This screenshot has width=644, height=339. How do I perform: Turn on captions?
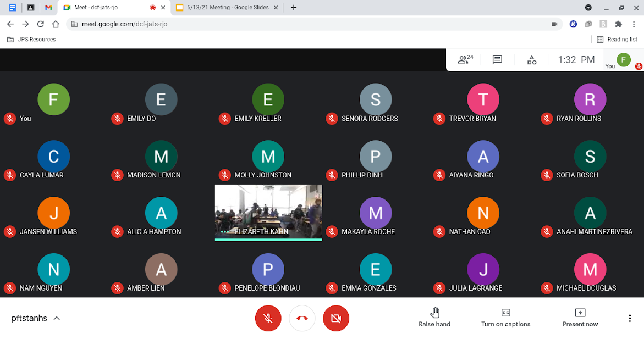[x=505, y=317]
